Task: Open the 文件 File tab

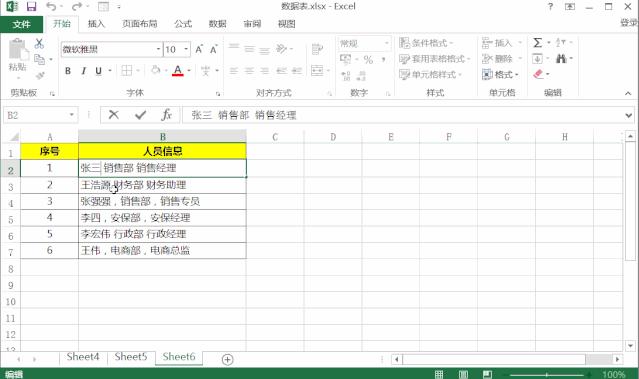Action: [x=22, y=24]
